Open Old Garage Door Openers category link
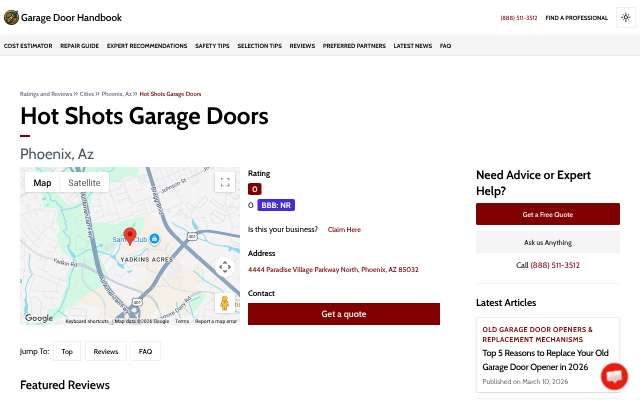640x400 pixels. pos(537,334)
